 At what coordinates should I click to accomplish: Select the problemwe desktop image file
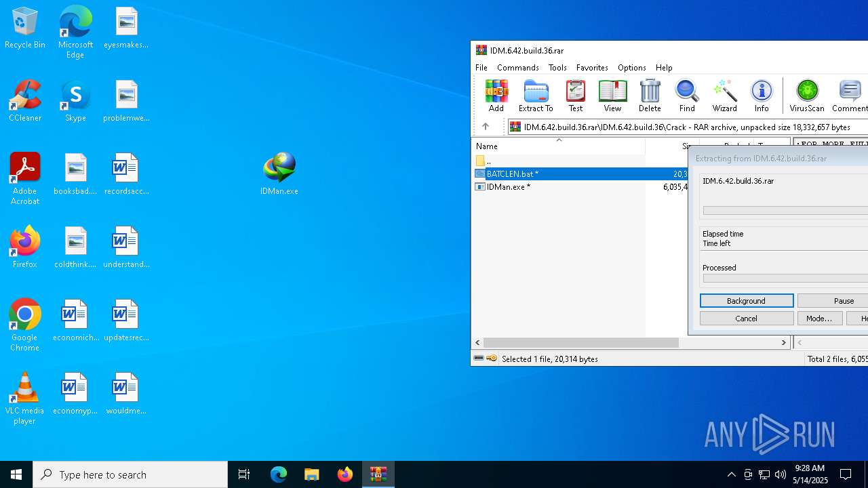[x=126, y=101]
